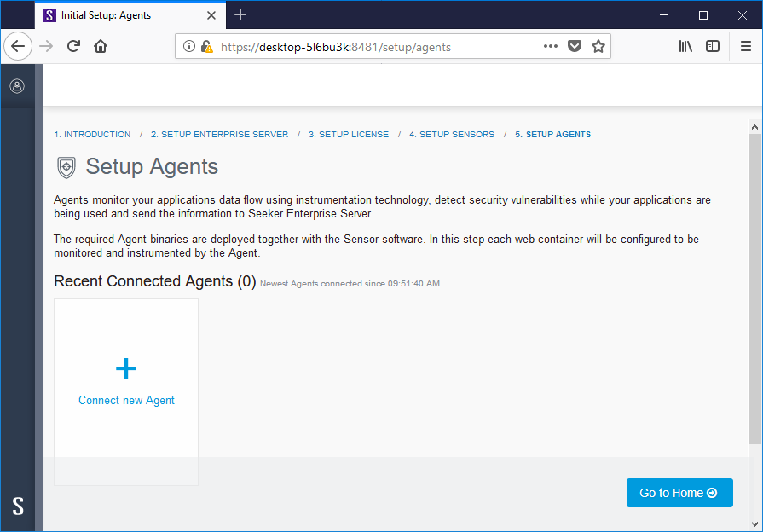
Task: Save page to Pocket
Action: (574, 46)
